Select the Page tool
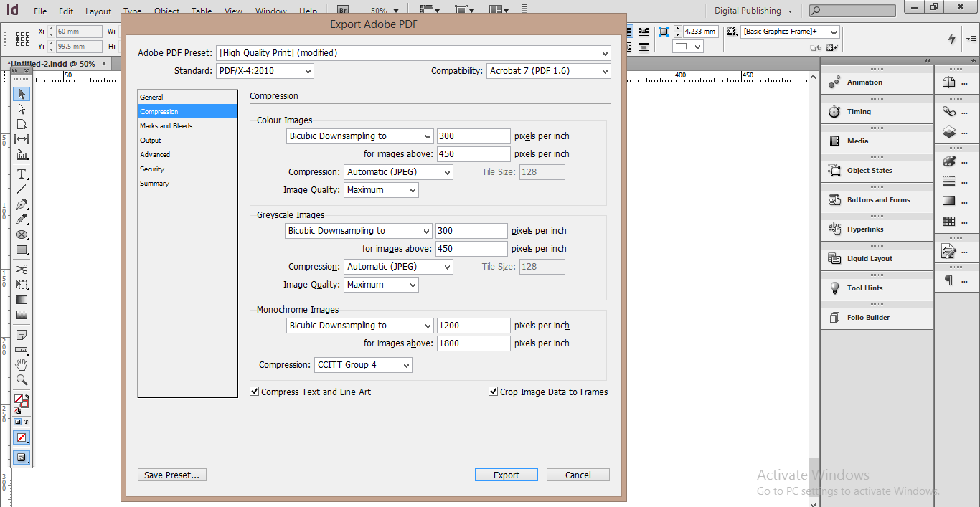The height and width of the screenshot is (507, 980). [x=22, y=124]
